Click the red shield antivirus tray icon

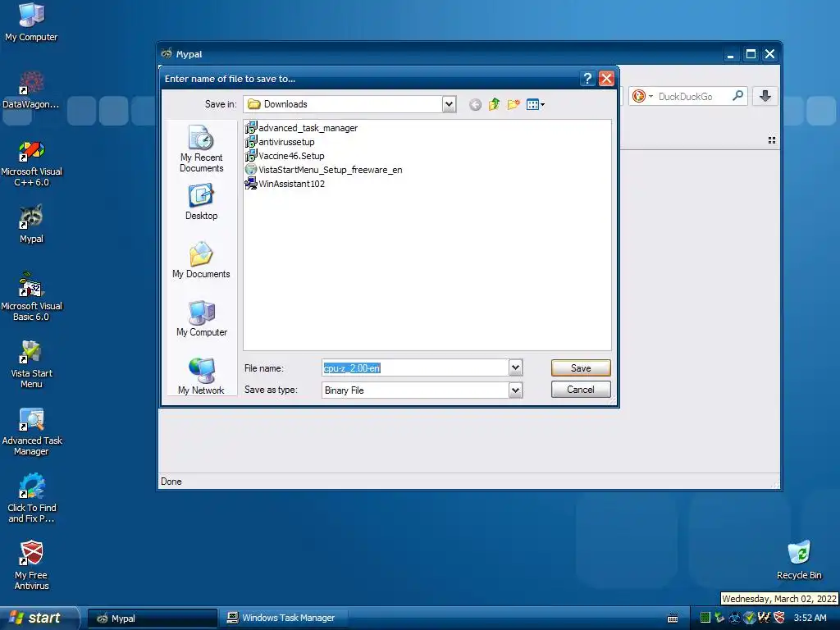coord(779,618)
